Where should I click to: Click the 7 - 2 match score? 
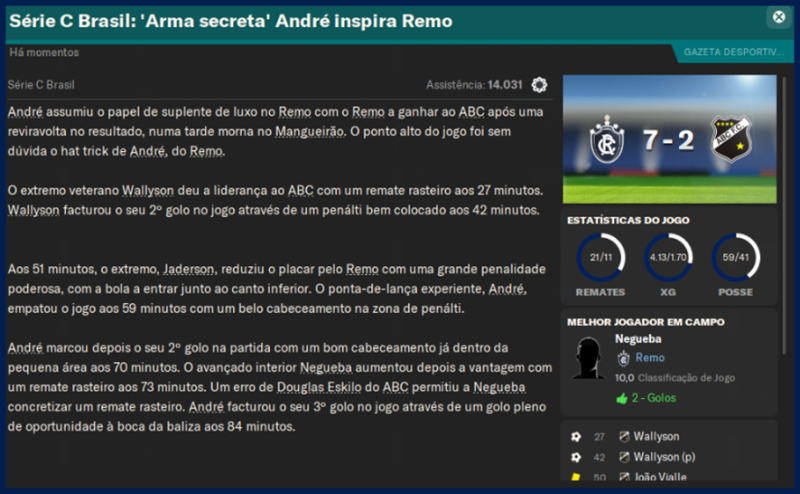668,140
